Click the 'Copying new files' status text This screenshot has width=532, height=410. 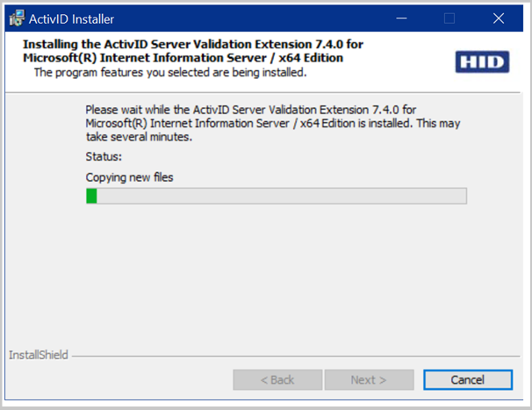click(129, 177)
